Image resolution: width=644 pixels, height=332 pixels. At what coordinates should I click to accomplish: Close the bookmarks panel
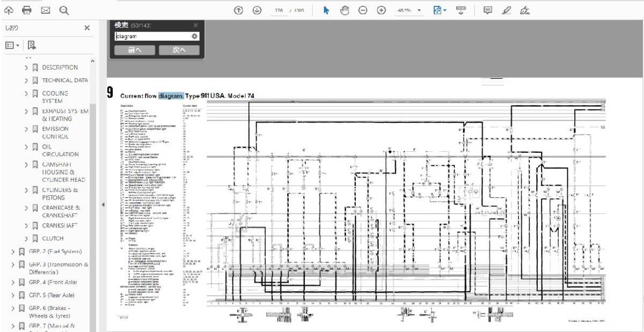[x=87, y=28]
